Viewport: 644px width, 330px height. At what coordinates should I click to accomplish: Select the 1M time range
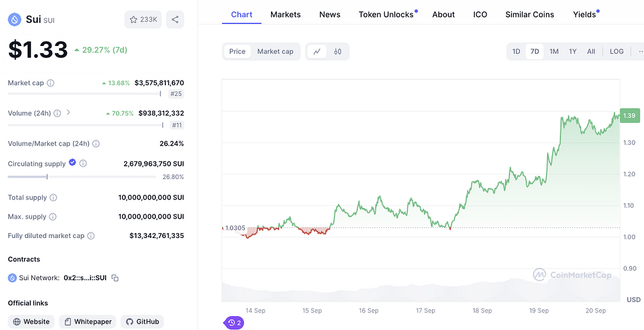coord(553,52)
